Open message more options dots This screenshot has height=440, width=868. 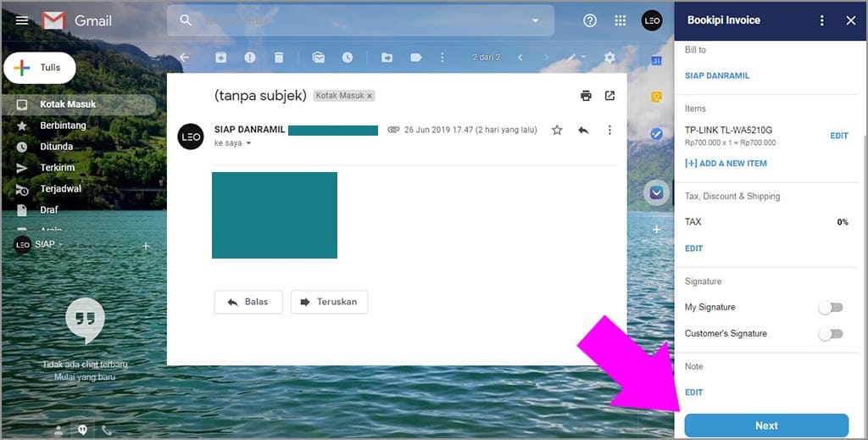click(609, 130)
